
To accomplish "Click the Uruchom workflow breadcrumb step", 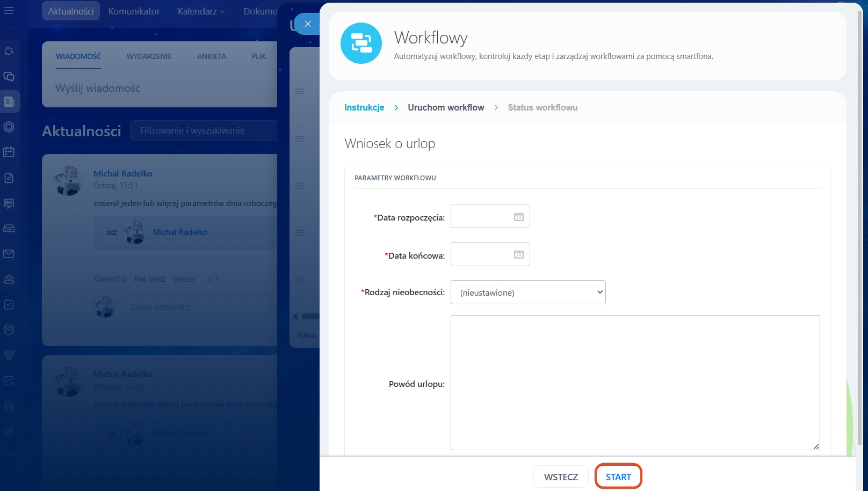I will coord(446,107).
